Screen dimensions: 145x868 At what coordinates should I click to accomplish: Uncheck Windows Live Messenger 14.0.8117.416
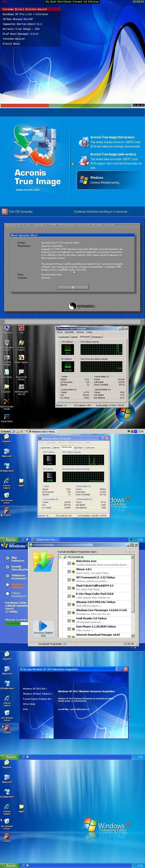click(x=69, y=612)
